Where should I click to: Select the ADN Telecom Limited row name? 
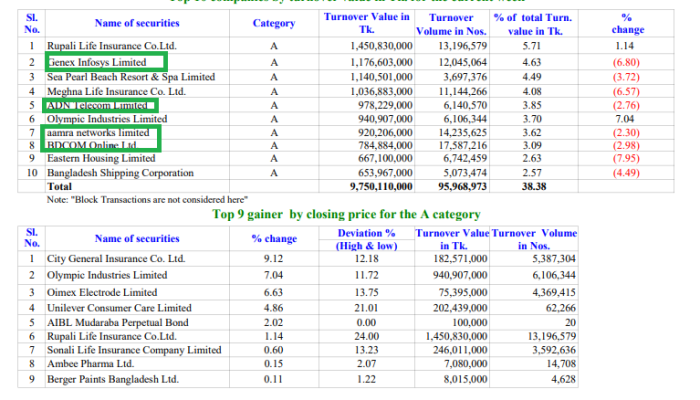pyautogui.click(x=97, y=105)
